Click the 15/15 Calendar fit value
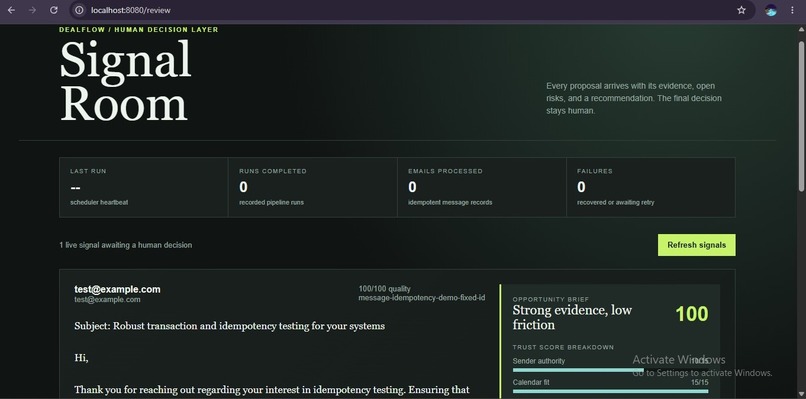The height and width of the screenshot is (399, 806). (x=700, y=383)
